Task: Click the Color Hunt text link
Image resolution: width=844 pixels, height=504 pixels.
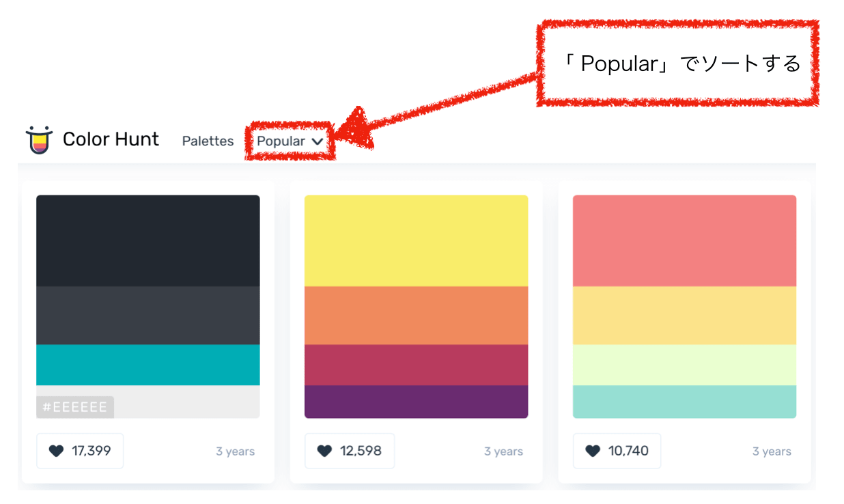Action: point(111,139)
